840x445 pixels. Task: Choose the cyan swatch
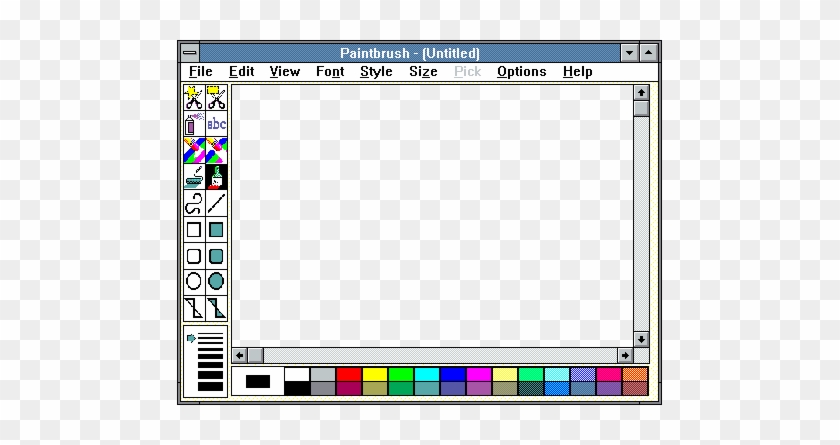pos(427,374)
